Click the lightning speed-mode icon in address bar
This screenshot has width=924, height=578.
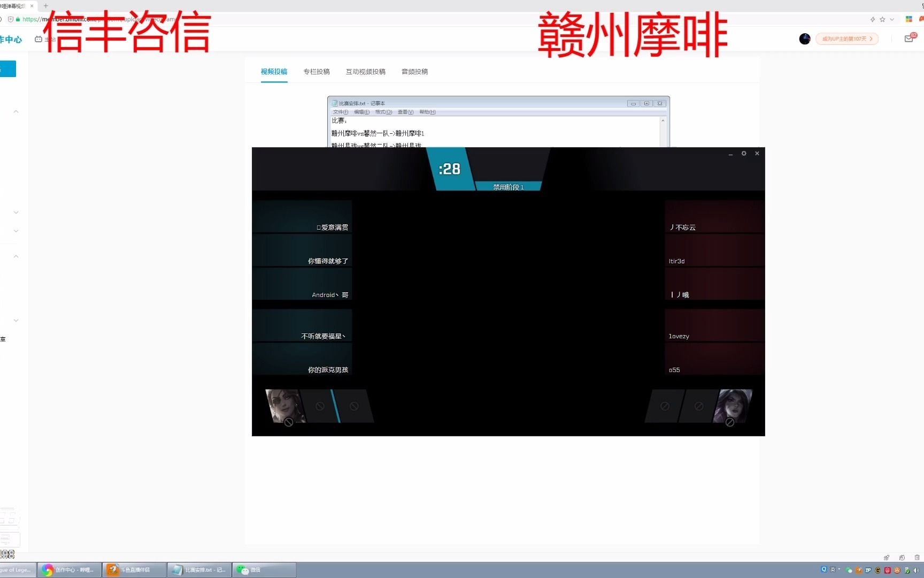[873, 19]
